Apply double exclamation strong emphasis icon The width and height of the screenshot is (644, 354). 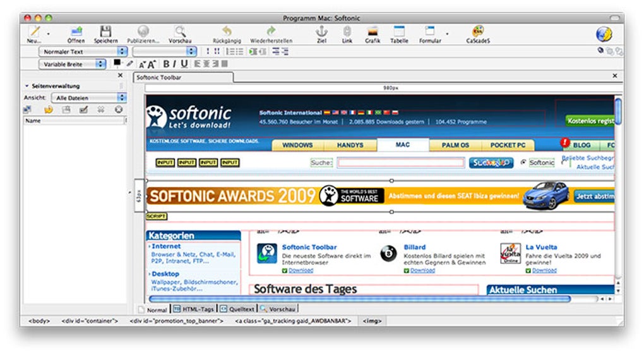pyautogui.click(x=217, y=51)
